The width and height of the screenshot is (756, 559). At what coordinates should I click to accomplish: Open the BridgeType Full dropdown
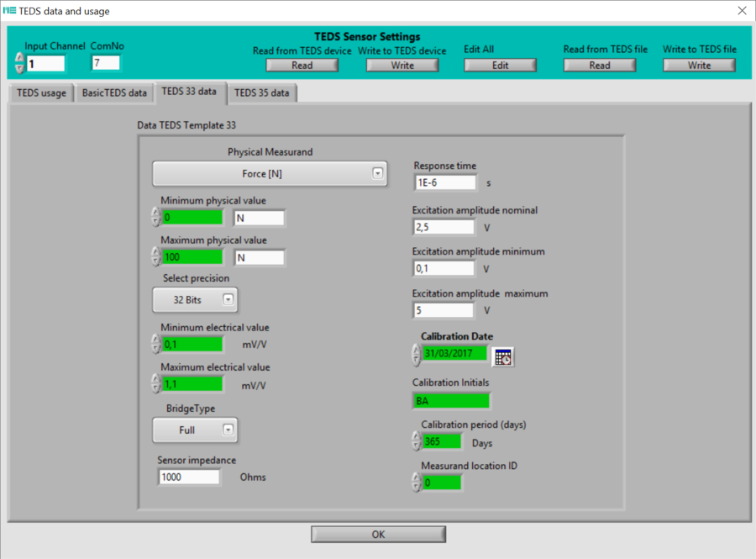pyautogui.click(x=195, y=430)
